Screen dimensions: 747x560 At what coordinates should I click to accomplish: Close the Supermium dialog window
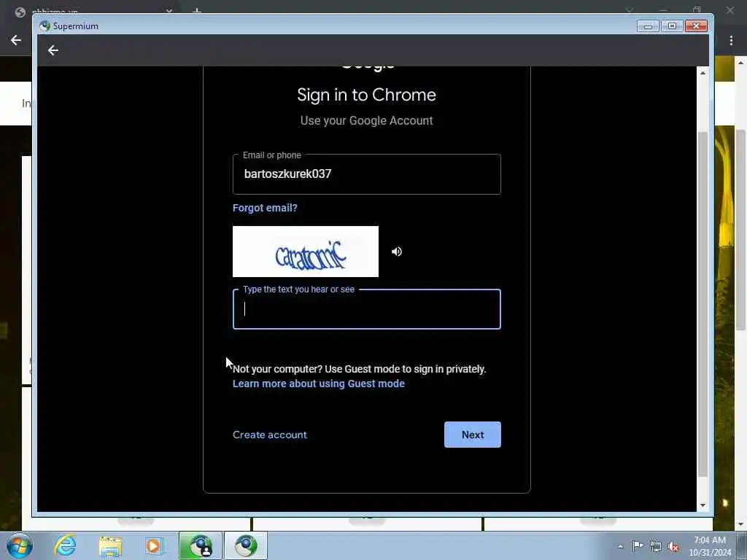[696, 26]
